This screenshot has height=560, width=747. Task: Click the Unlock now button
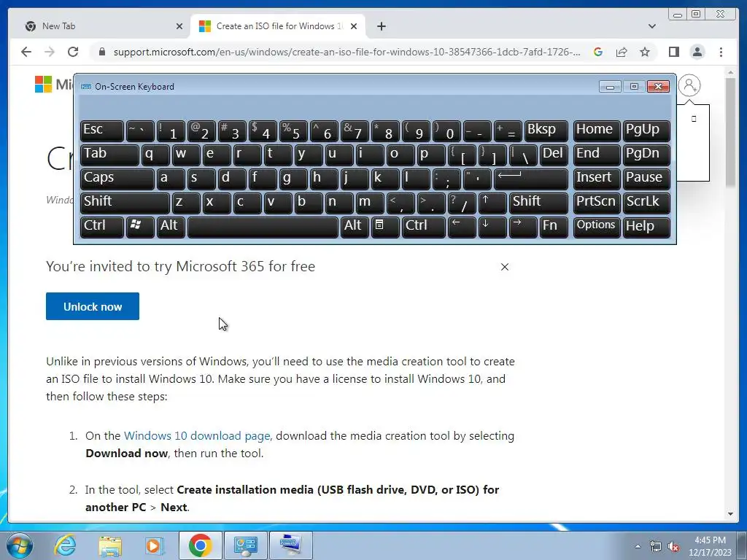[x=93, y=306]
